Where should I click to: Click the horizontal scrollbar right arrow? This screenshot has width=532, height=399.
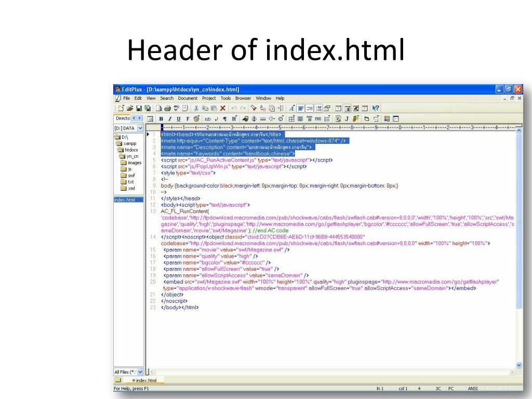click(x=512, y=372)
